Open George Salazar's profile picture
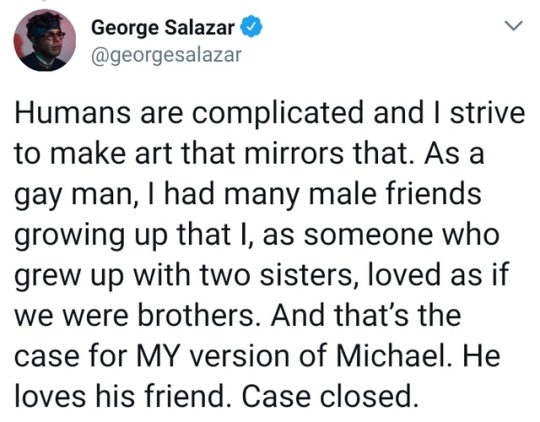540x422 pixels. click(x=44, y=40)
